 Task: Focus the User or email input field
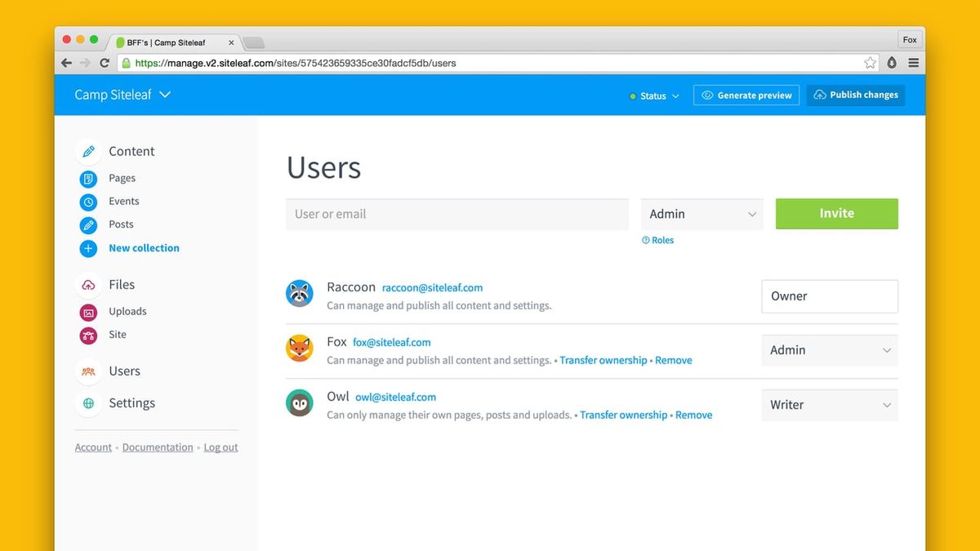pyautogui.click(x=457, y=214)
